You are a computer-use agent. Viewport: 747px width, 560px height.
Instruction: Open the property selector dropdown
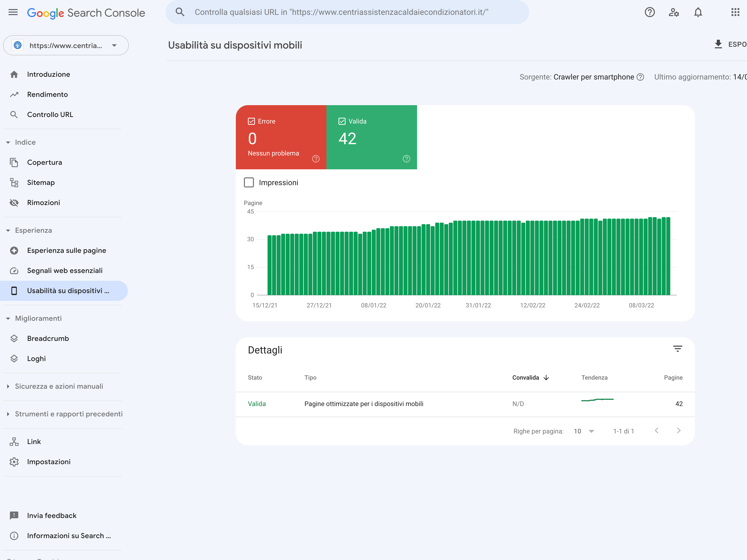point(66,45)
